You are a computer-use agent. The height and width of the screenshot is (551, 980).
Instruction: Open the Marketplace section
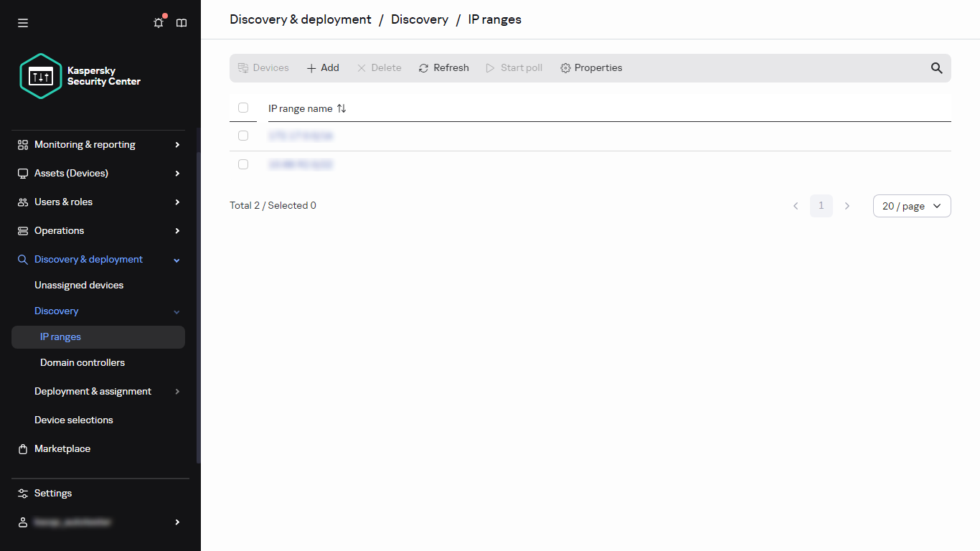pyautogui.click(x=62, y=448)
